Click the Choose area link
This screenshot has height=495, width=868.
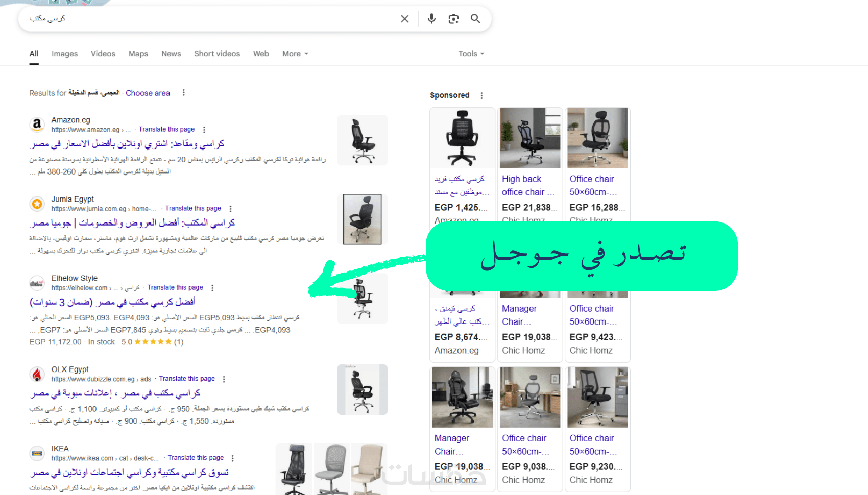pos(148,93)
